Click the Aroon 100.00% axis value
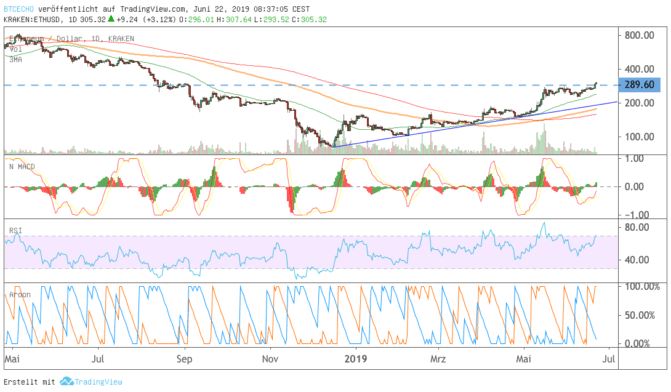 (642, 286)
